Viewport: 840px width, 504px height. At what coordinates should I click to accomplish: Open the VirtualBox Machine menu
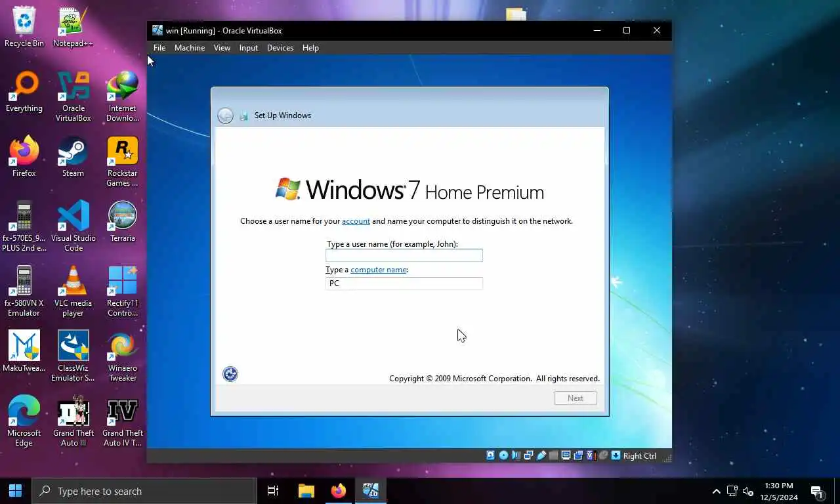pos(190,48)
